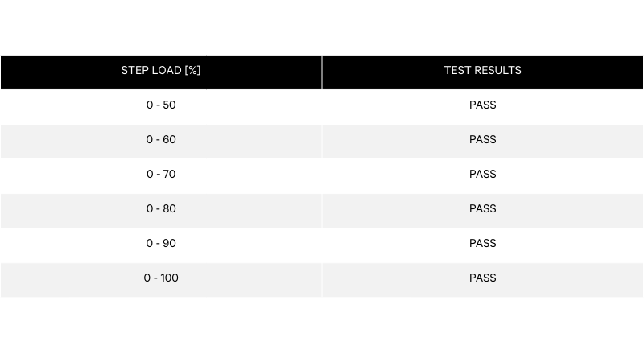This screenshot has height=362, width=644.
Task: Click PASS result for 0 - 90 load
Action: point(483,244)
